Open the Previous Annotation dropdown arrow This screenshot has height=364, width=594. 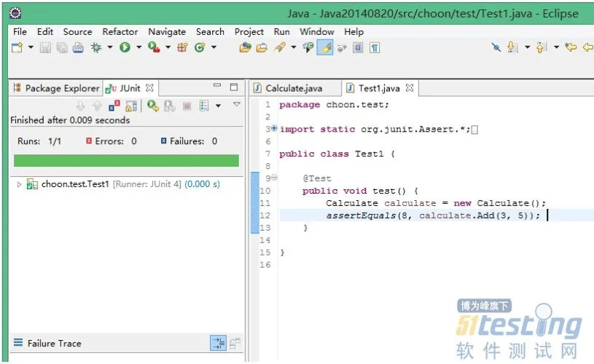pos(557,47)
